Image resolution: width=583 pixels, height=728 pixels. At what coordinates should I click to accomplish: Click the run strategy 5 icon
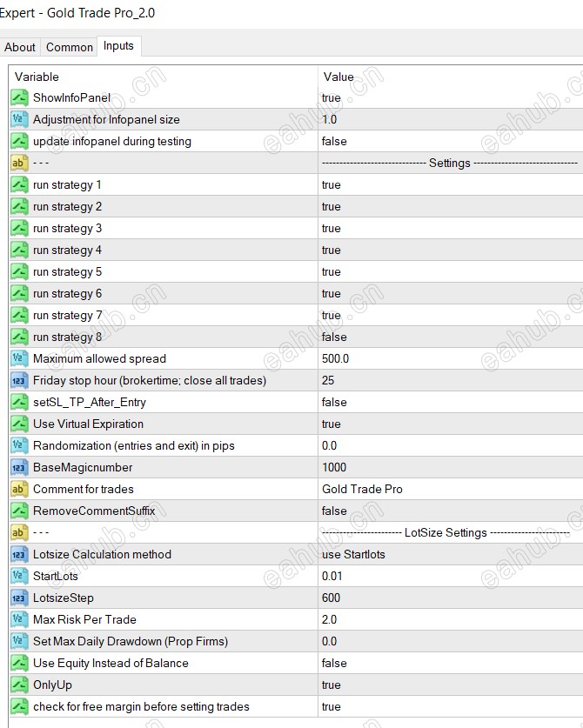pos(19,271)
